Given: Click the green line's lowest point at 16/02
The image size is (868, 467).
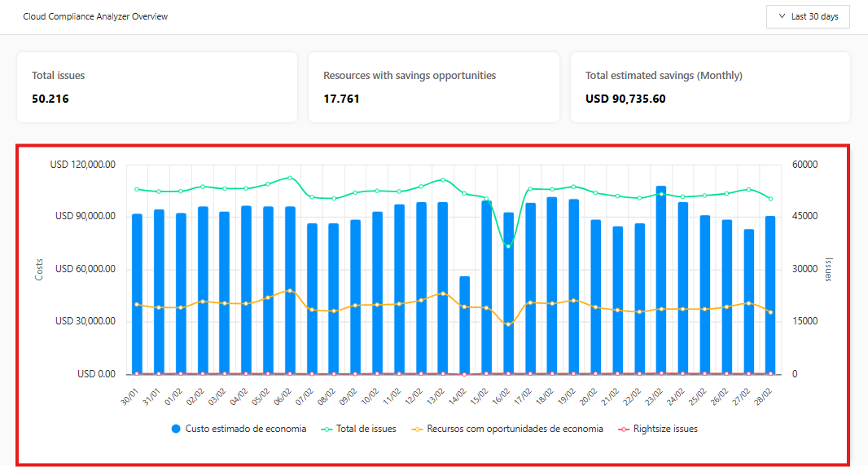Looking at the screenshot, I should pyautogui.click(x=509, y=245).
